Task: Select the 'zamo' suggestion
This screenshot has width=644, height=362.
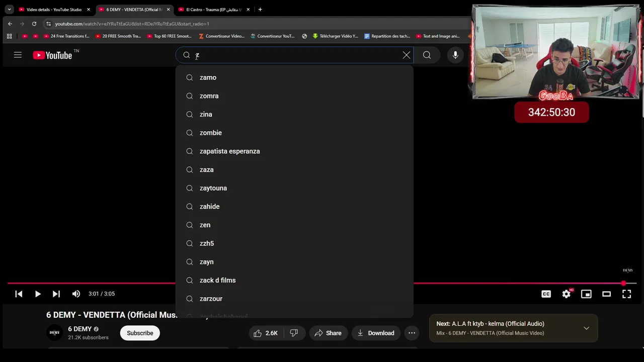Action: coord(294,77)
